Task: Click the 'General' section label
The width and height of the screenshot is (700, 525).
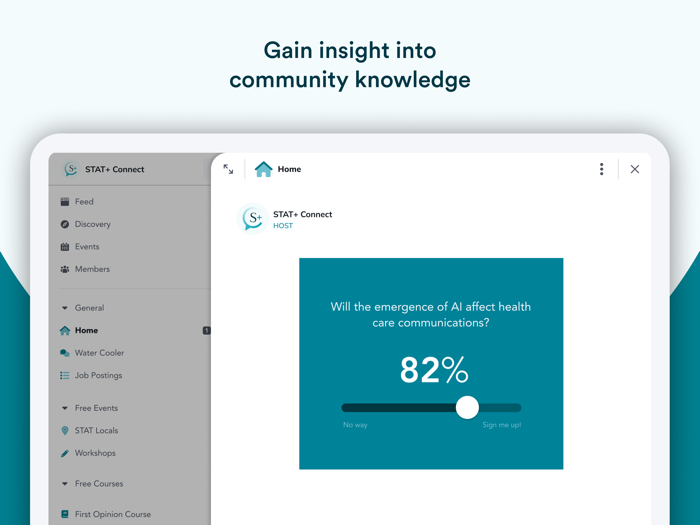Action: click(89, 308)
